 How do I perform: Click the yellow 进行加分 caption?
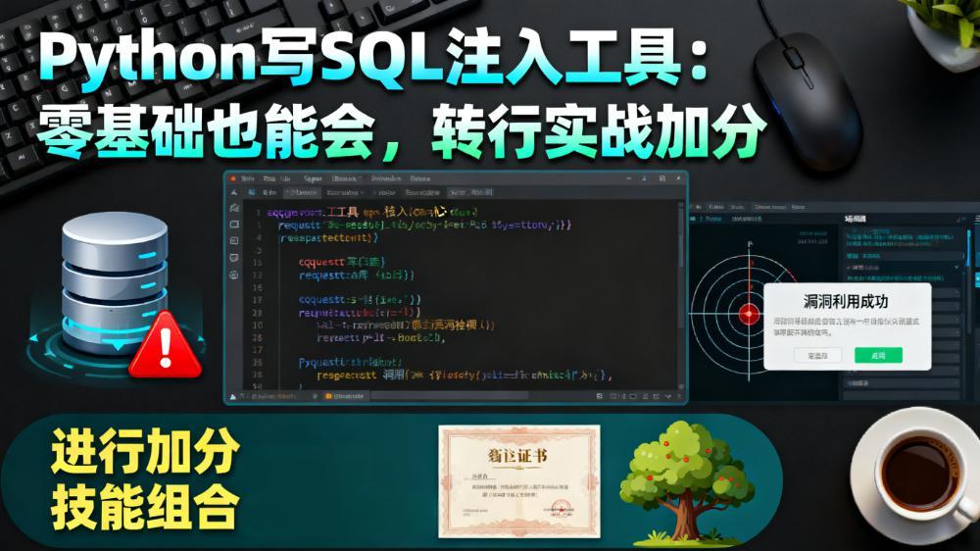tap(144, 450)
